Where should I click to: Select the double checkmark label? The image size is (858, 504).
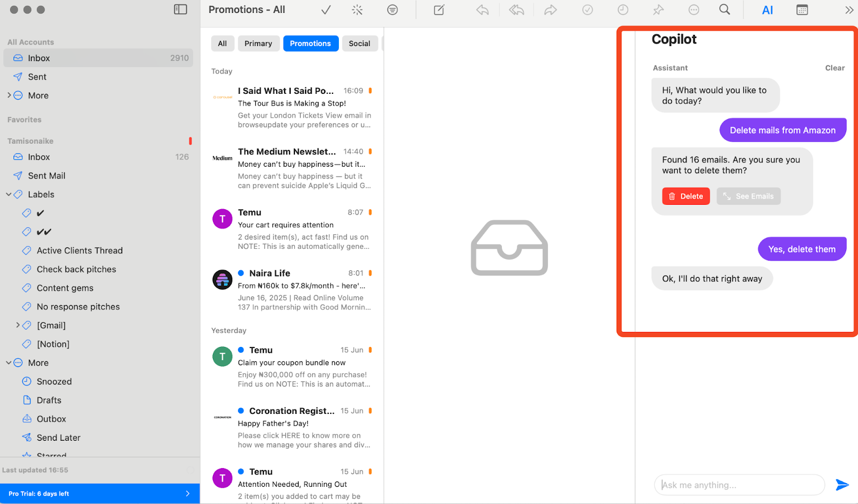44,232
